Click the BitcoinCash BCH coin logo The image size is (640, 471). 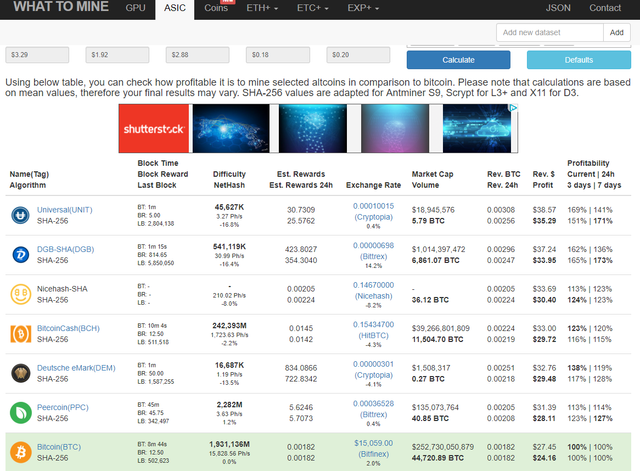pos(20,334)
